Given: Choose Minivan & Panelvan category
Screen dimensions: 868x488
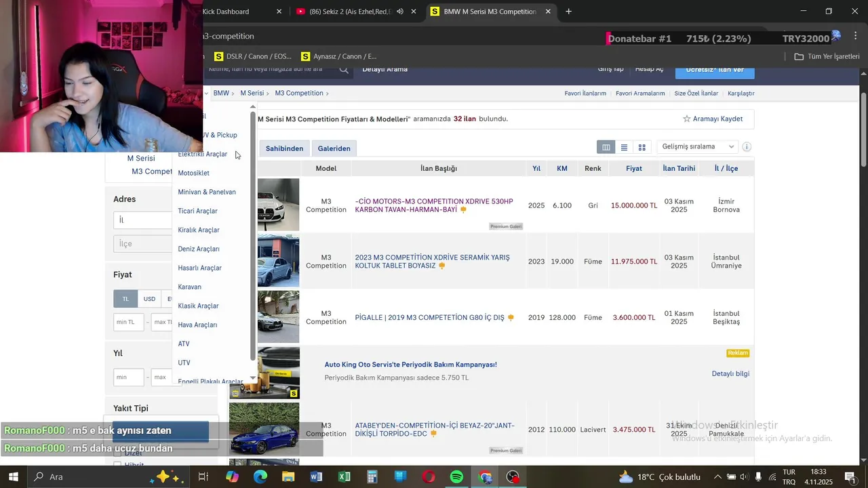Looking at the screenshot, I should pyautogui.click(x=207, y=192).
